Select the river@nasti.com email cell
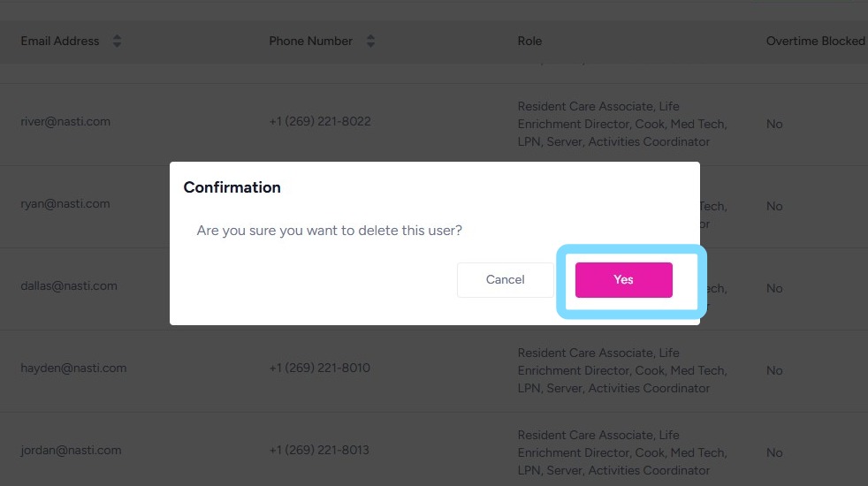Viewport: 868px width, 486px height. click(65, 122)
